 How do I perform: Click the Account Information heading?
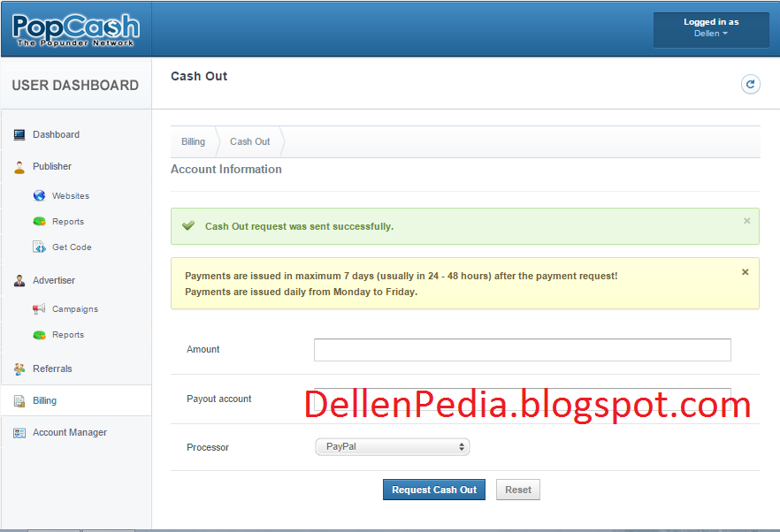click(226, 170)
